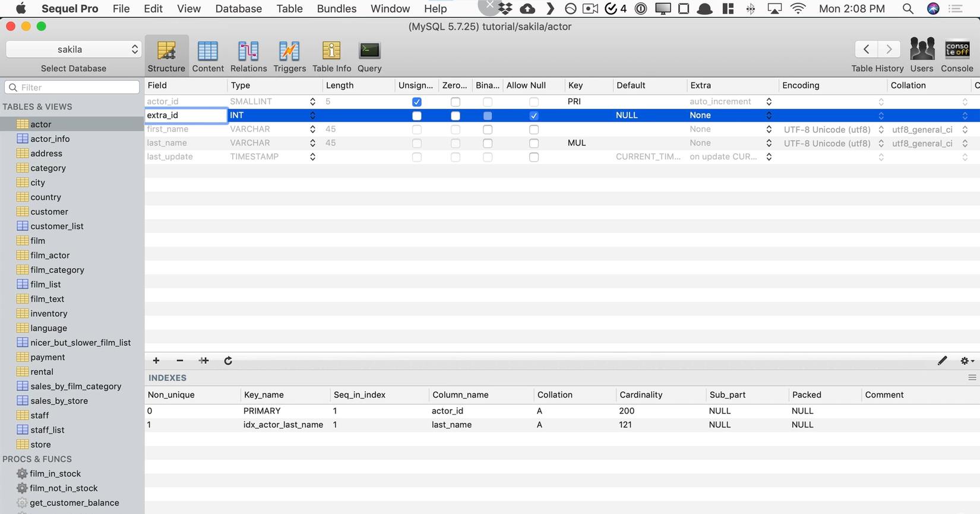Viewport: 980px width, 514px height.
Task: Switch to the Relations view
Action: click(x=248, y=56)
